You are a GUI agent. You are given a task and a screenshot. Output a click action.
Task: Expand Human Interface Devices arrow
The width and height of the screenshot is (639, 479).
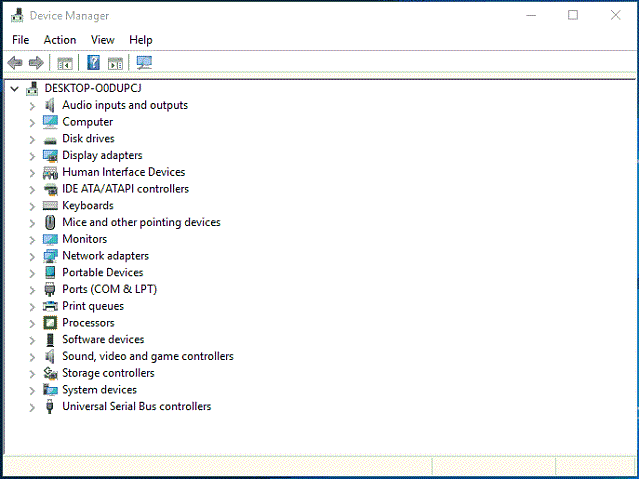pyautogui.click(x=32, y=173)
